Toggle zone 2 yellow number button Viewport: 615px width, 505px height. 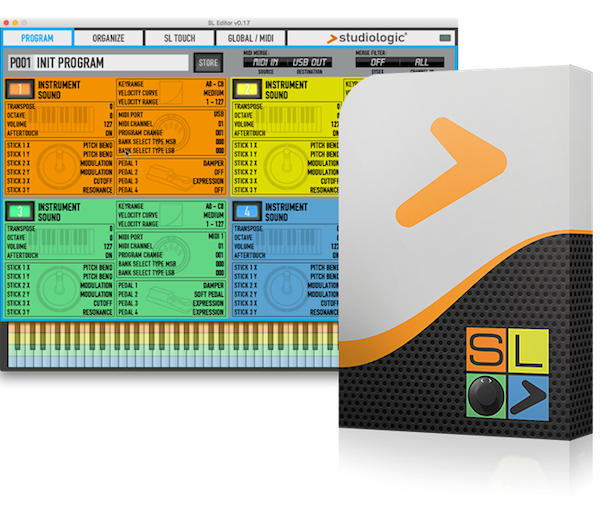click(246, 89)
